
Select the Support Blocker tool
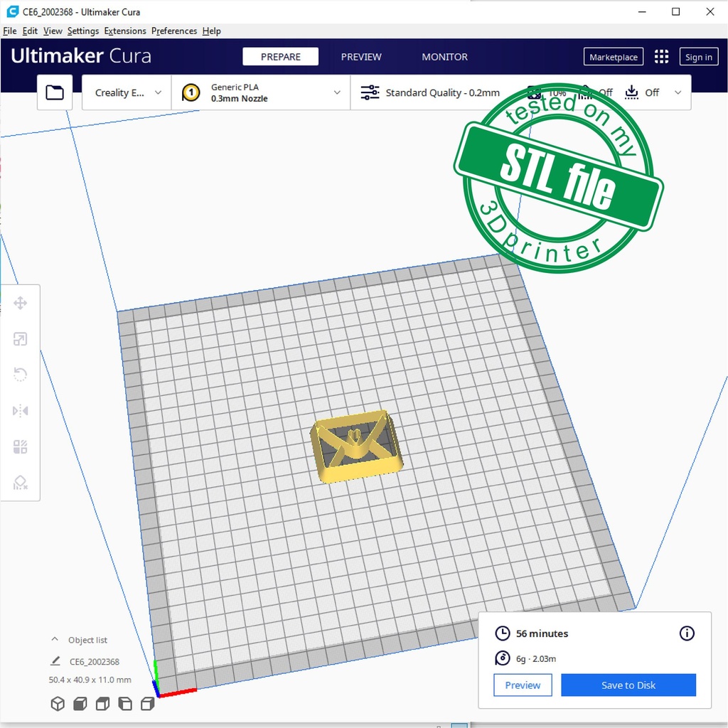(20, 483)
